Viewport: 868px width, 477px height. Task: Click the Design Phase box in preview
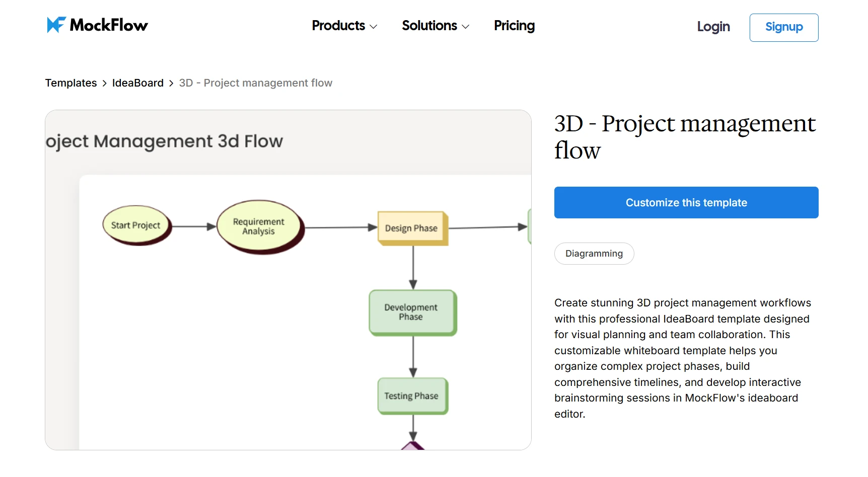point(411,228)
